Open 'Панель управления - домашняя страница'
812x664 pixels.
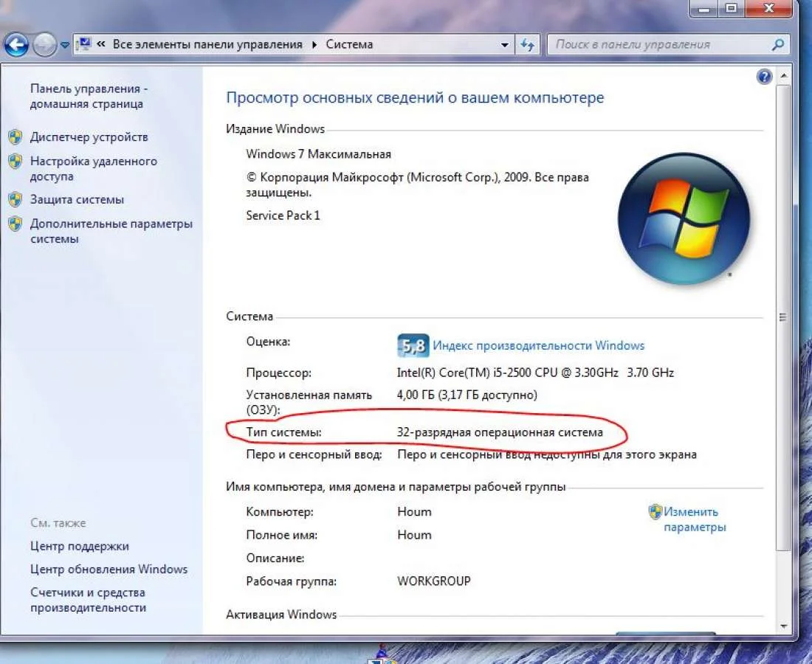point(89,96)
